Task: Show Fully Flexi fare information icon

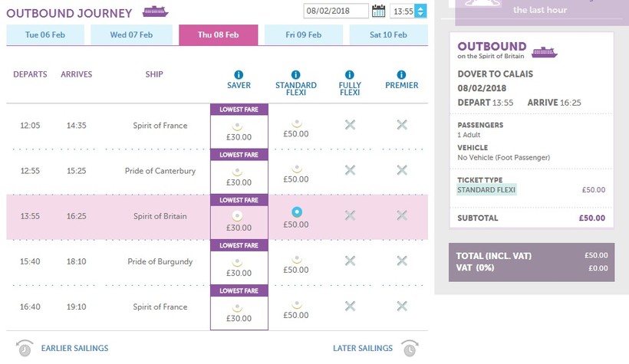Action: [350, 74]
